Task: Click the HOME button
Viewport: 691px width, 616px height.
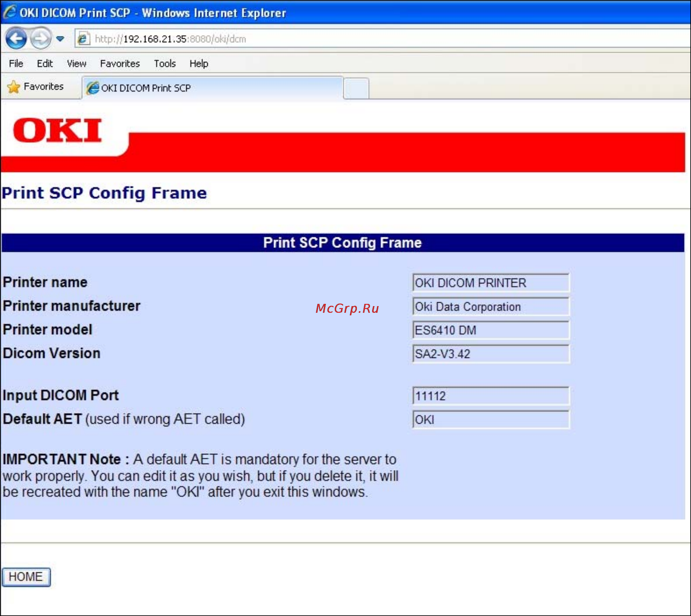Action: click(x=26, y=577)
